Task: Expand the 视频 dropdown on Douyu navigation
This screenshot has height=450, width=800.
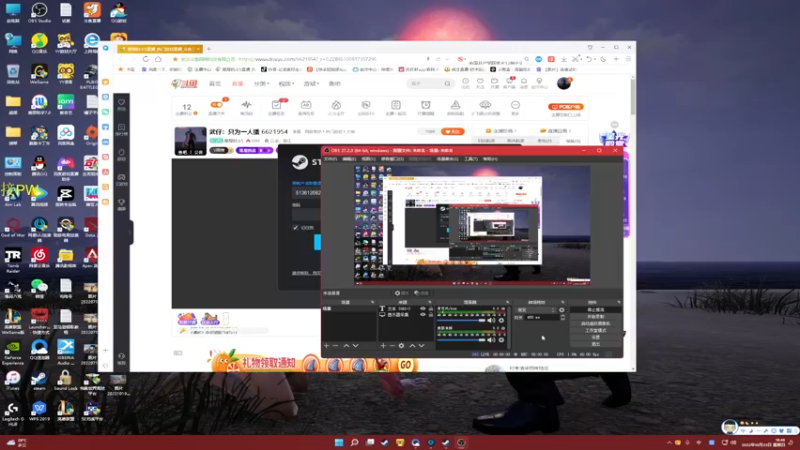Action: pos(286,84)
